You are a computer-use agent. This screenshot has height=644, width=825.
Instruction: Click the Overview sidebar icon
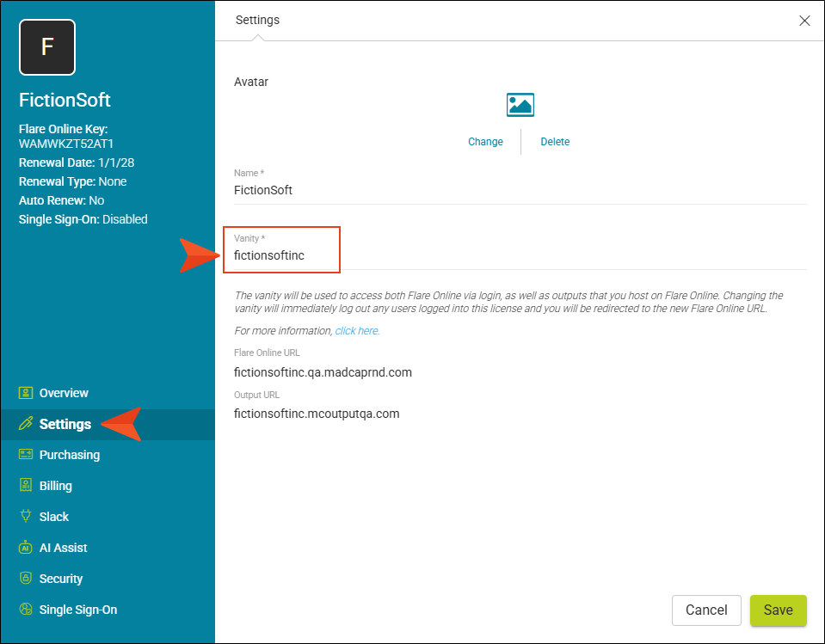(25, 393)
